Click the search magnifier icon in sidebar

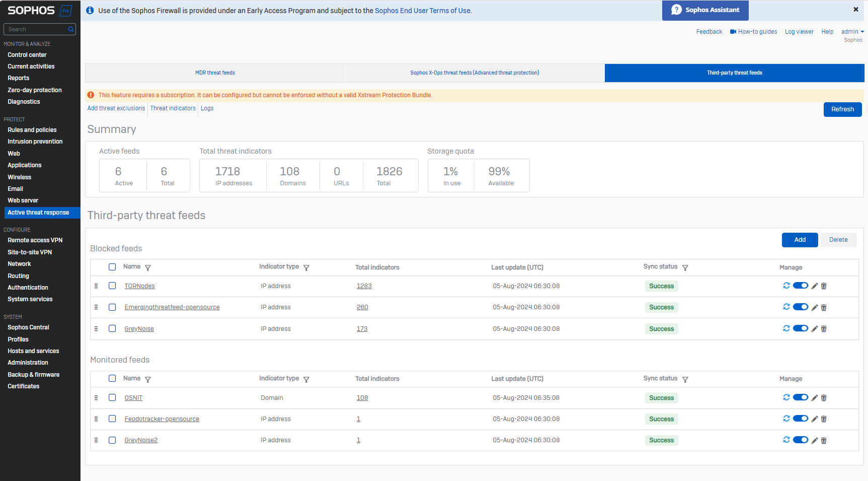pos(71,29)
